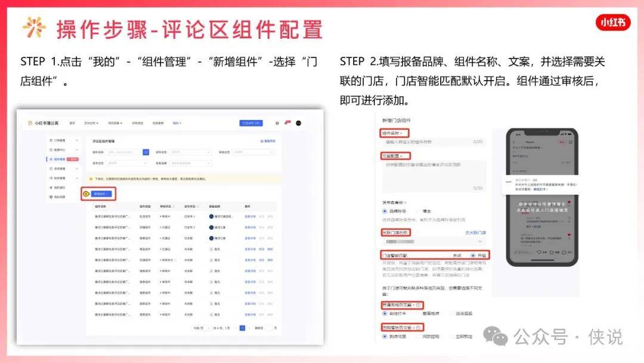Open the black profile avatar

pyautogui.click(x=299, y=123)
